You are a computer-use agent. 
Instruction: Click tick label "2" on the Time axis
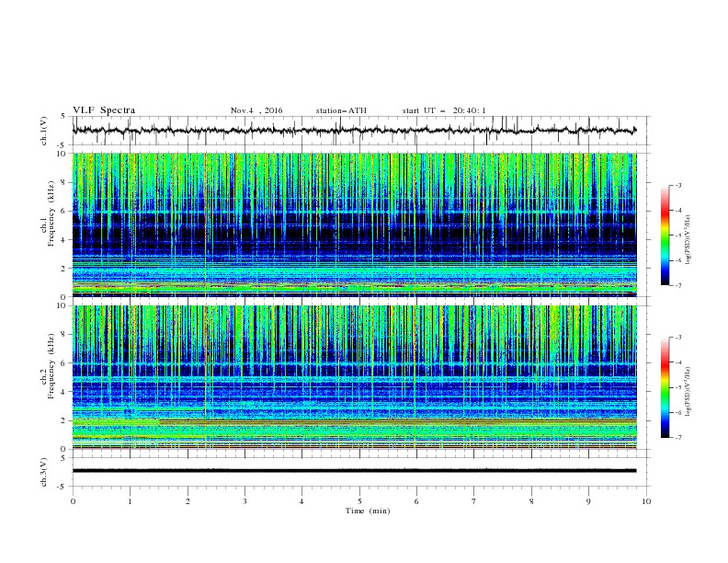click(188, 501)
